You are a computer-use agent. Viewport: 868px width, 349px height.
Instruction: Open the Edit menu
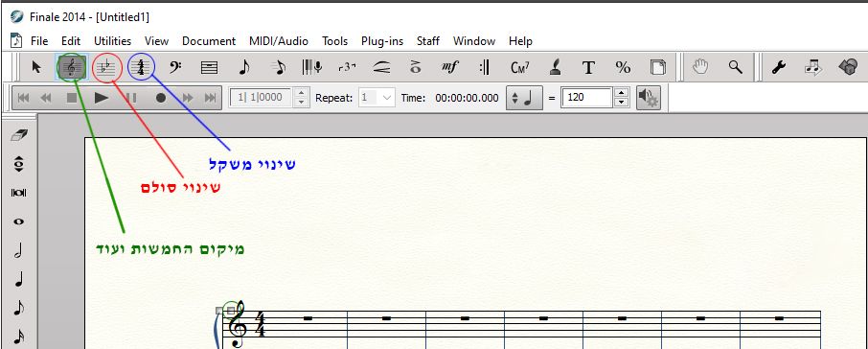tap(71, 41)
